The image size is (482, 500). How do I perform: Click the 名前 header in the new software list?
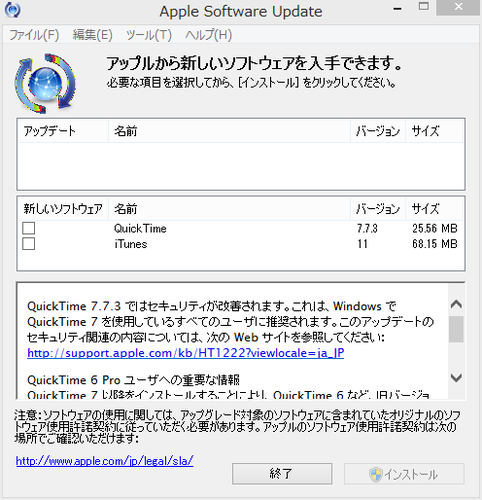(x=229, y=209)
